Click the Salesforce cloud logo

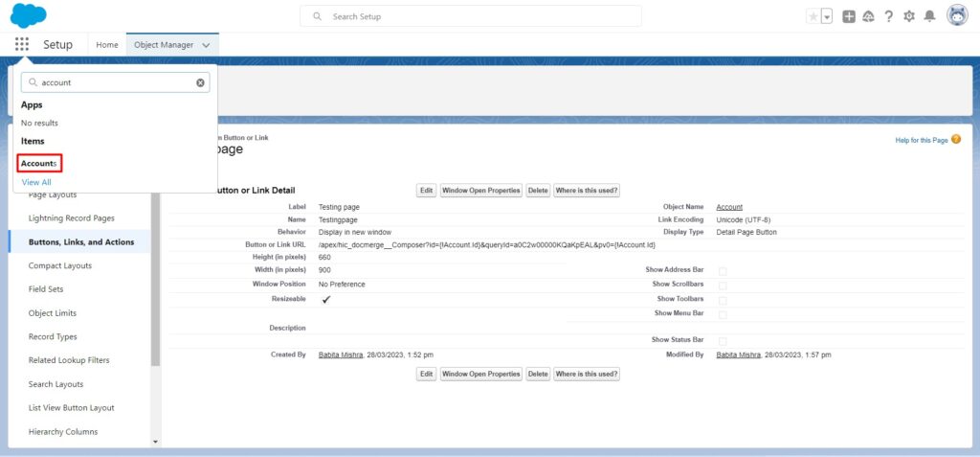(x=28, y=15)
